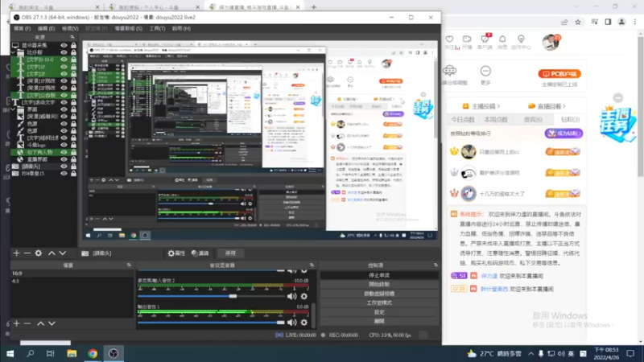
Task: Pop out the 音效混音器 mixer dock
Action: coord(312,265)
